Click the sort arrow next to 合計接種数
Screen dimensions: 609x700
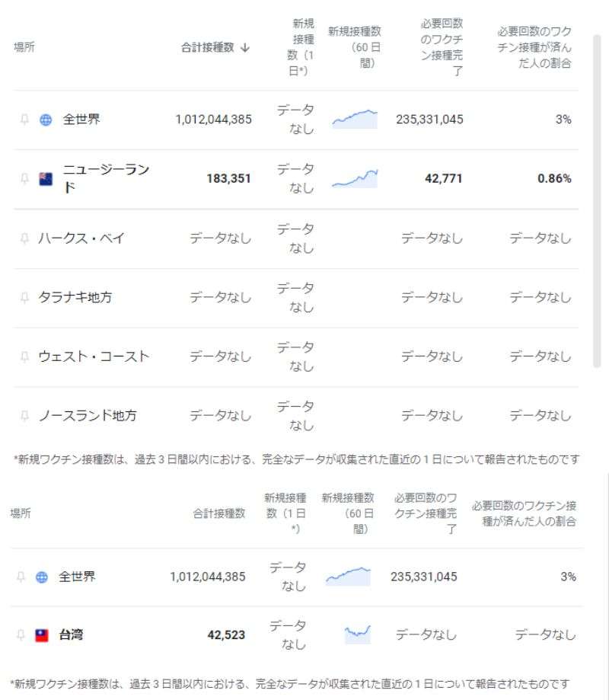(245, 47)
